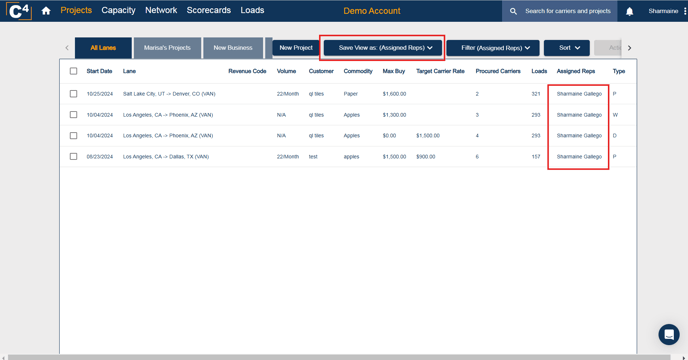Screen dimensions: 688x360
Task: Click the Revenue Code column header
Action: coord(247,71)
